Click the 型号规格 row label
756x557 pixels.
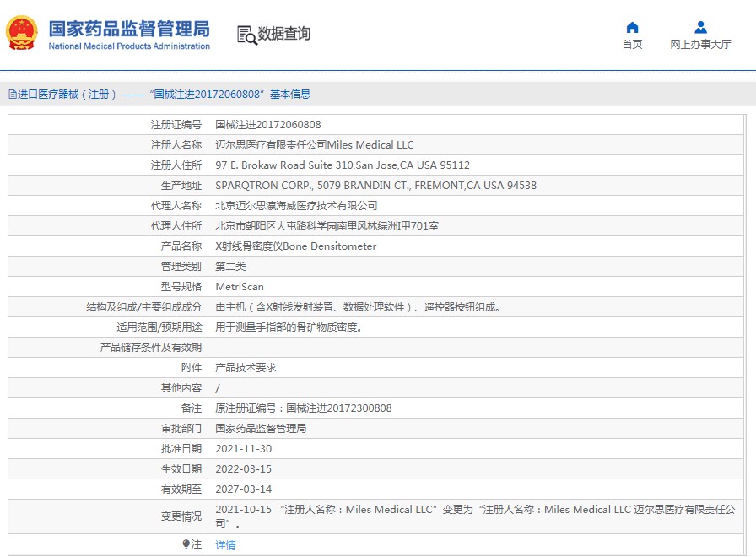click(x=181, y=287)
